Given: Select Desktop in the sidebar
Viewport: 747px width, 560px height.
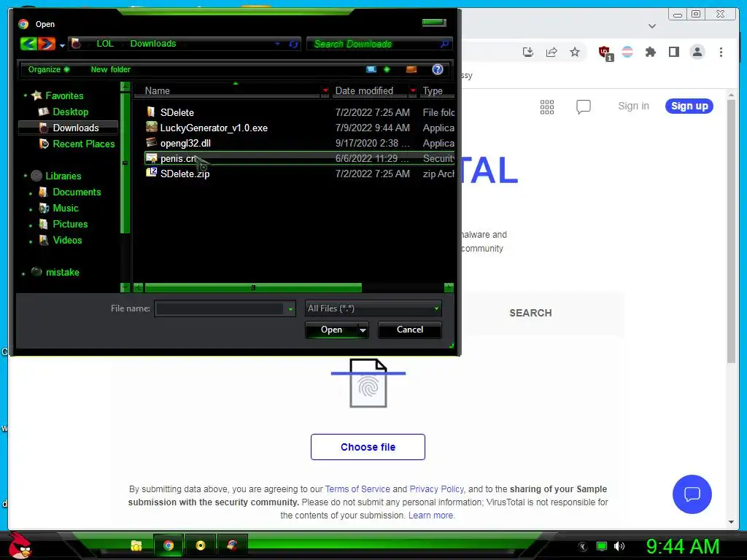Looking at the screenshot, I should (71, 112).
